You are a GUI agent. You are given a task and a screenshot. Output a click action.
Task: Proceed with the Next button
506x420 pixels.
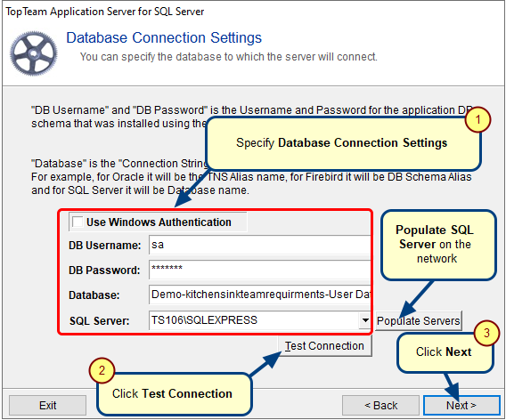[x=461, y=405]
